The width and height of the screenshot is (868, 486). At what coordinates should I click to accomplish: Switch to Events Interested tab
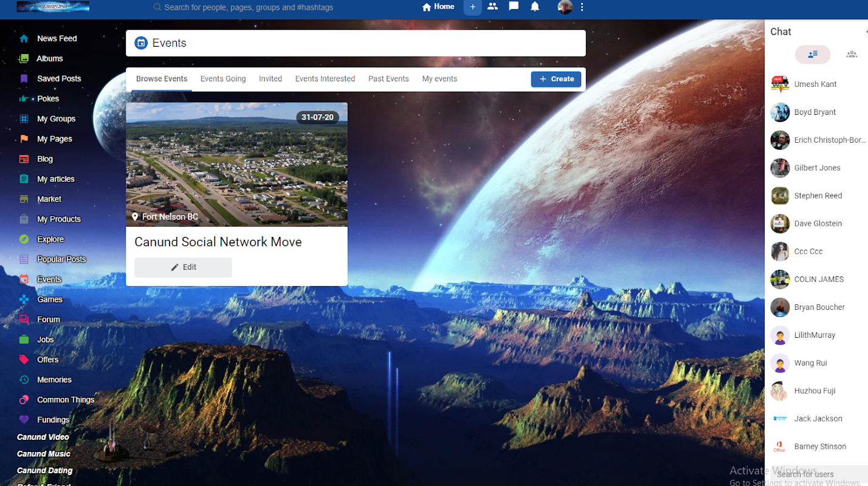[325, 79]
